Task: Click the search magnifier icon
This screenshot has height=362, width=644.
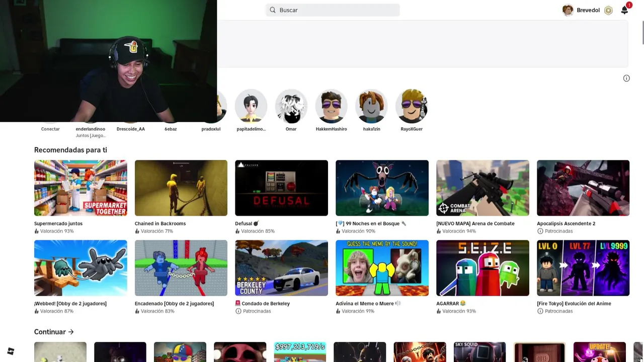Action: click(x=273, y=10)
